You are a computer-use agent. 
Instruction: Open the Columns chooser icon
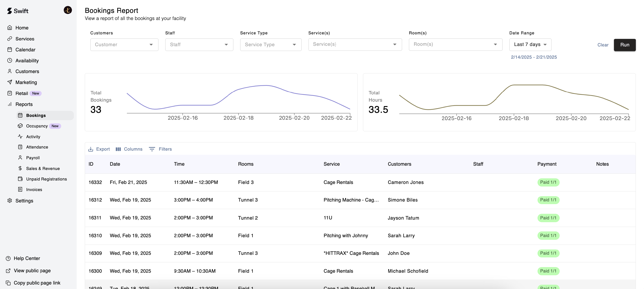[118, 149]
